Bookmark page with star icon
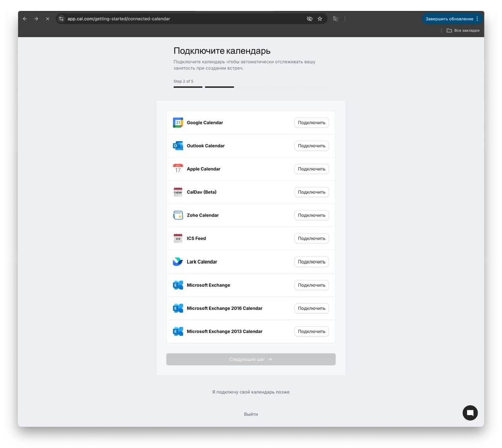 (x=320, y=19)
